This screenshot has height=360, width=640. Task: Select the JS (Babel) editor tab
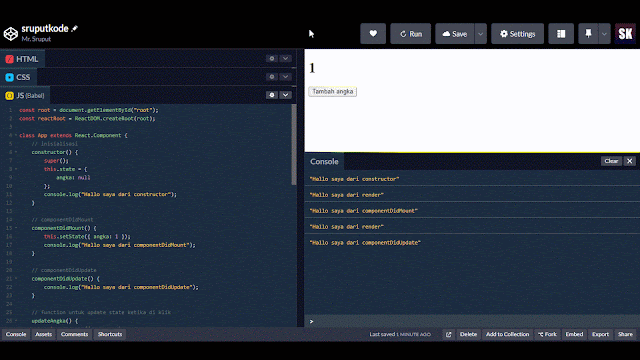25,96
